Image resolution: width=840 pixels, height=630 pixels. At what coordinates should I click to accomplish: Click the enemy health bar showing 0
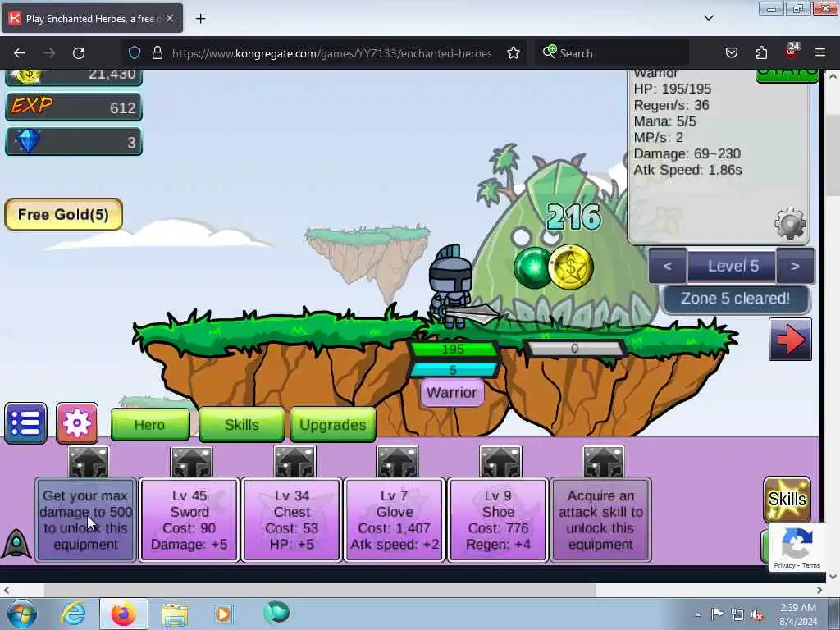tap(574, 349)
